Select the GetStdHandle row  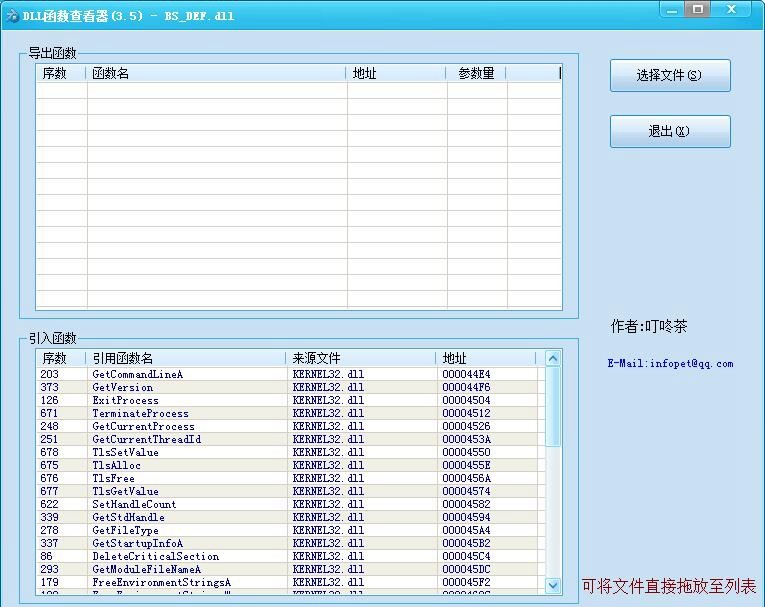(x=291, y=517)
